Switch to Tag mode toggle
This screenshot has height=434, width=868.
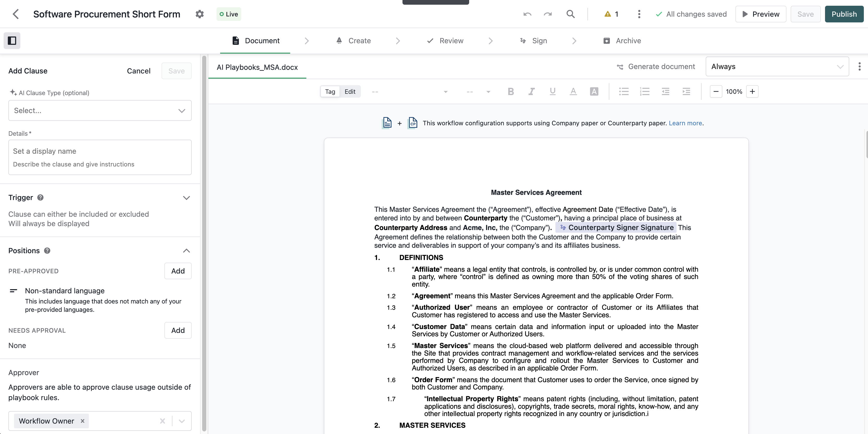(330, 92)
